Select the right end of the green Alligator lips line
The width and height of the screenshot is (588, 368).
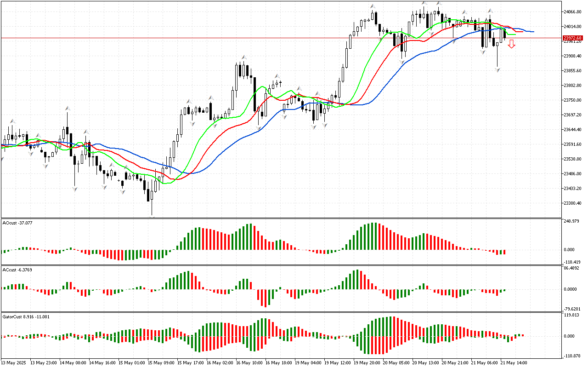click(x=515, y=34)
